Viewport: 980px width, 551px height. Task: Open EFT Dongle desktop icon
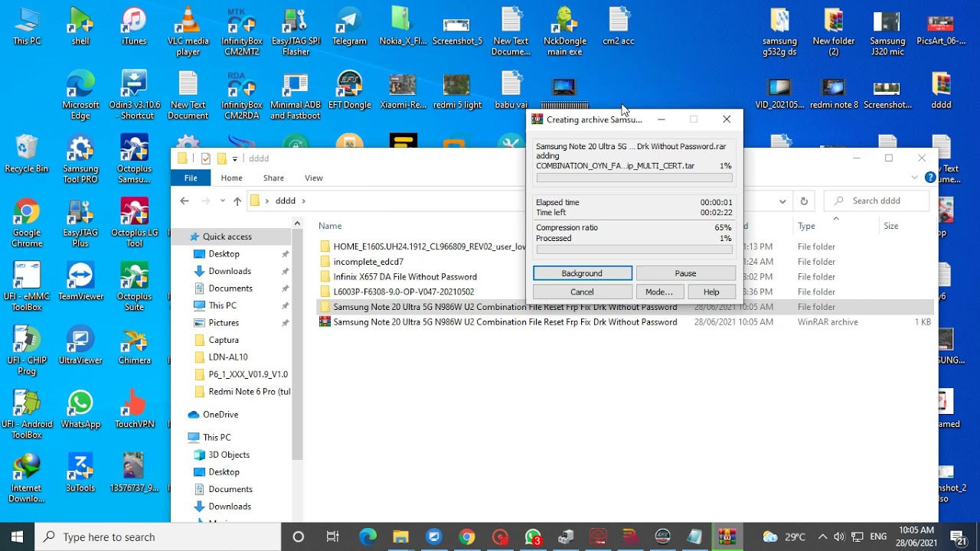pos(349,91)
